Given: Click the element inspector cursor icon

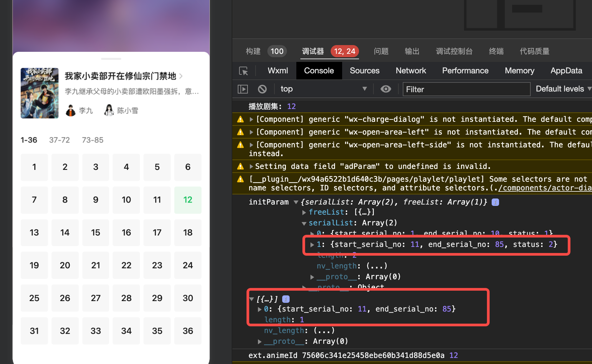Looking at the screenshot, I should pos(243,71).
